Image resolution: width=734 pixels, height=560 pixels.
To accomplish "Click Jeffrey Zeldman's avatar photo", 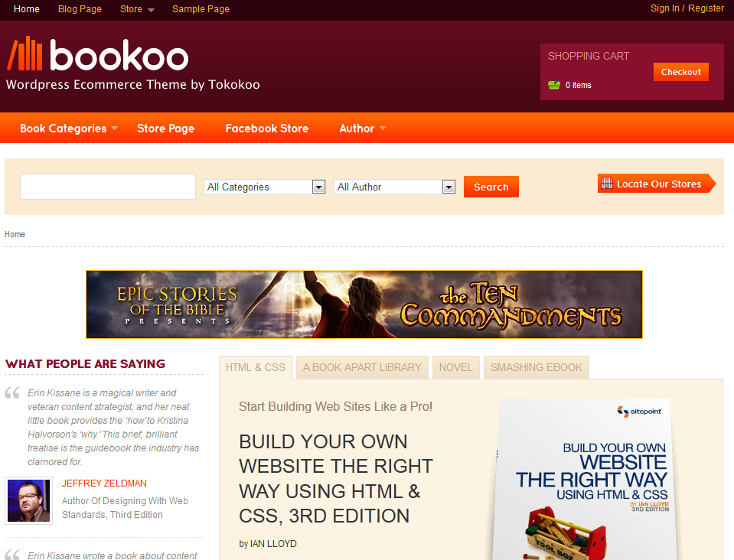I will tap(28, 500).
